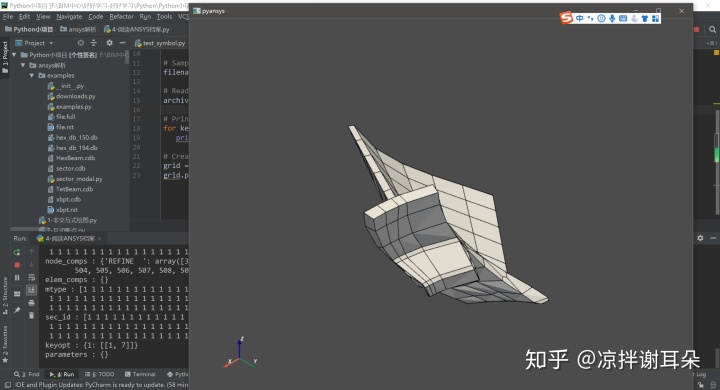Toggle soft-wrap in Run console
Viewport: 720px width, 390px height.
pos(31,277)
